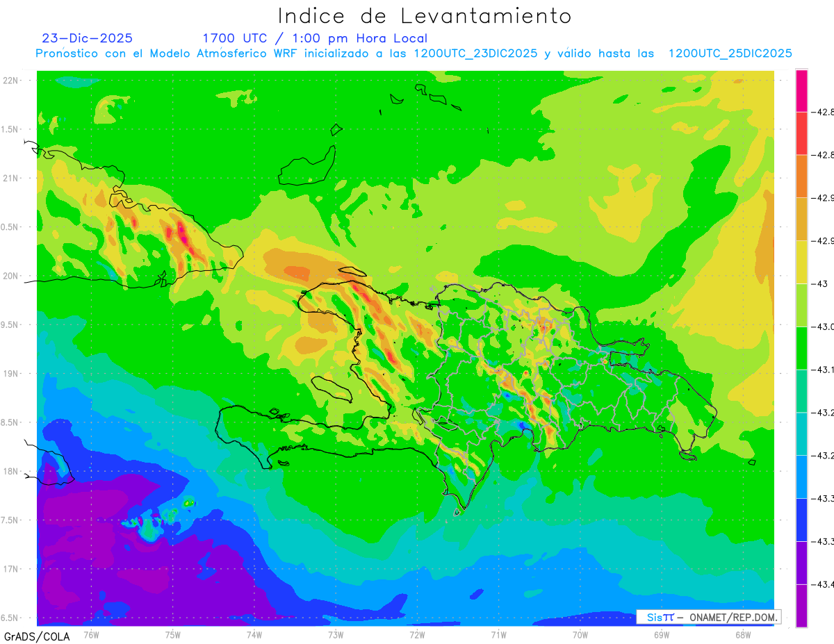834x644 pixels.
Task: Click '1700 UTC / 1:00 pm Hora Local'
Action: [315, 38]
